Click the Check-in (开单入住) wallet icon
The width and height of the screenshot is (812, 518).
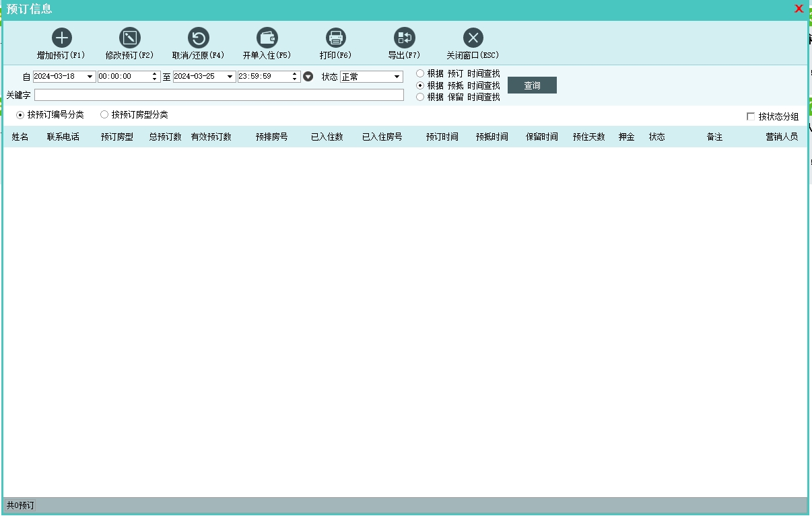click(x=267, y=38)
